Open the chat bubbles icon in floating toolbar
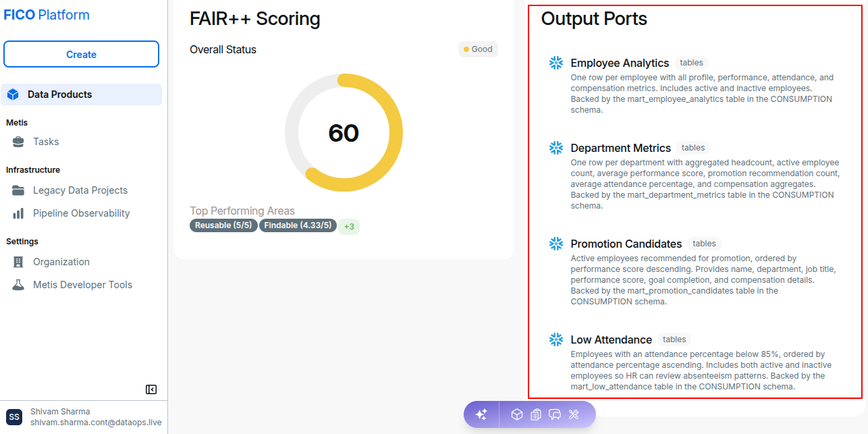Image resolution: width=868 pixels, height=434 pixels. [x=555, y=414]
